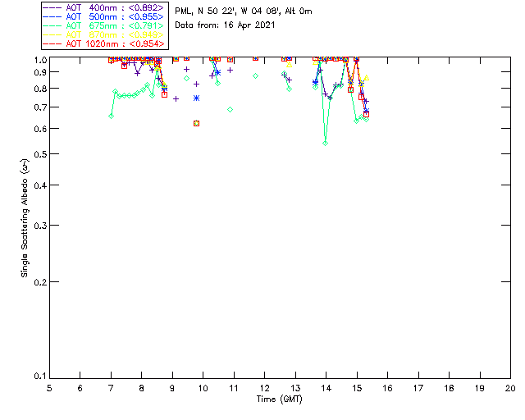Click the y-axis tick label 0.2
The width and height of the screenshot is (525, 420).
[37, 281]
